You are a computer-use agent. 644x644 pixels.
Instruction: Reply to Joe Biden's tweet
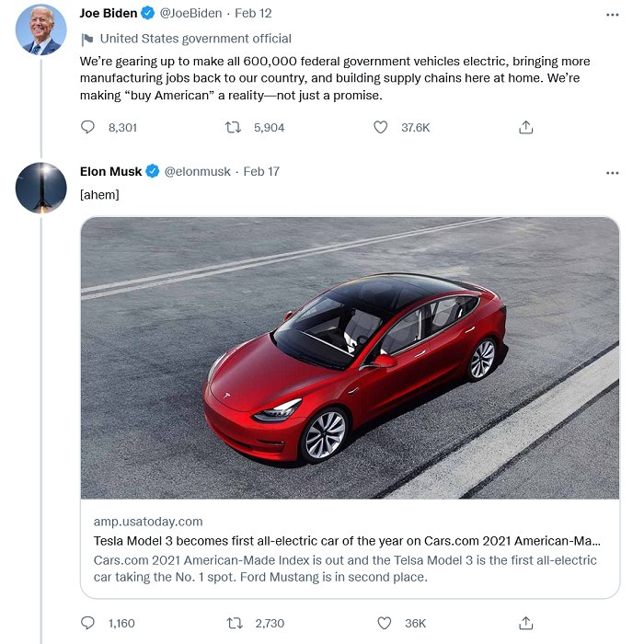point(88,127)
